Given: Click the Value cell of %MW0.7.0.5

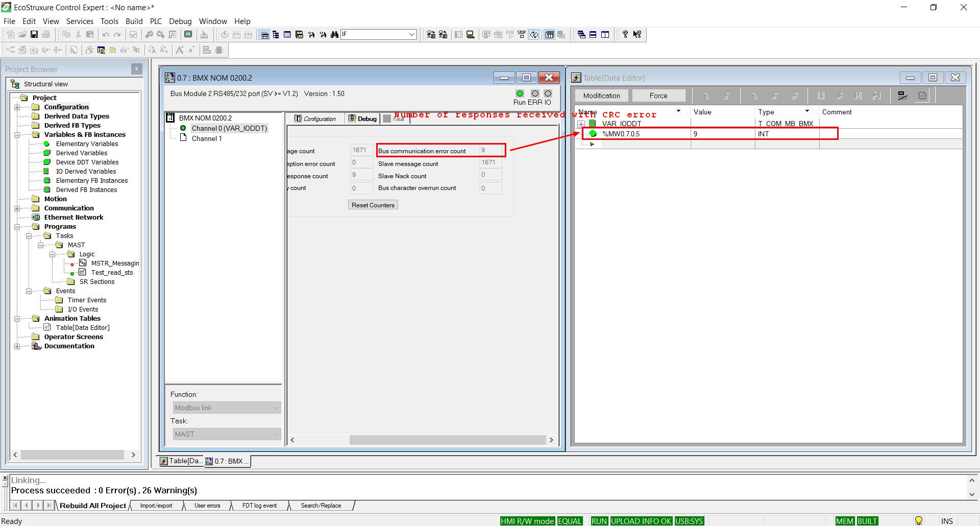Looking at the screenshot, I should (723, 134).
